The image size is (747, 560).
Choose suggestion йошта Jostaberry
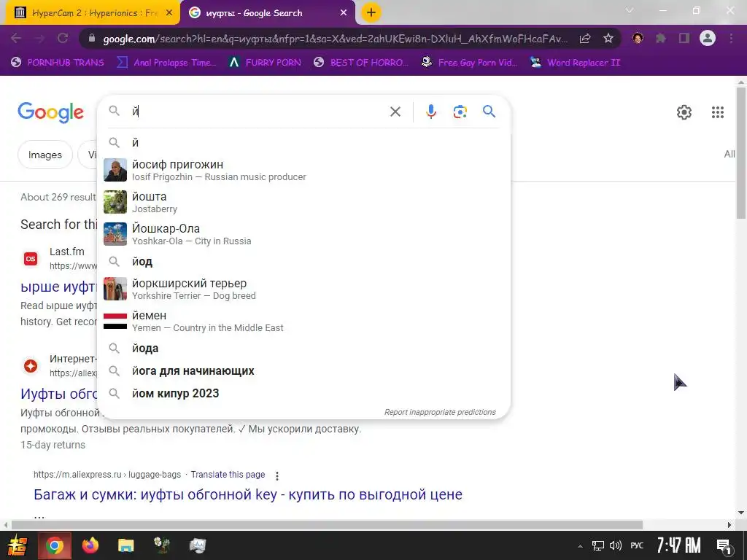coord(303,202)
